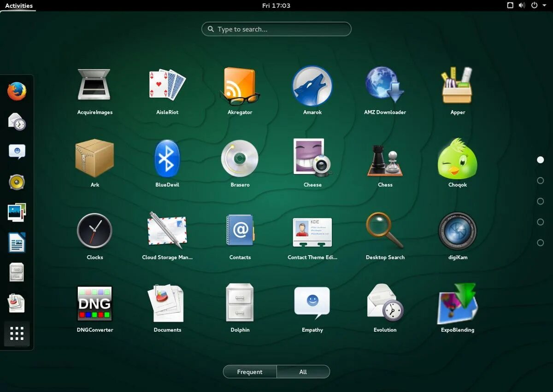Click the Activities button
The width and height of the screenshot is (553, 392).
(19, 6)
